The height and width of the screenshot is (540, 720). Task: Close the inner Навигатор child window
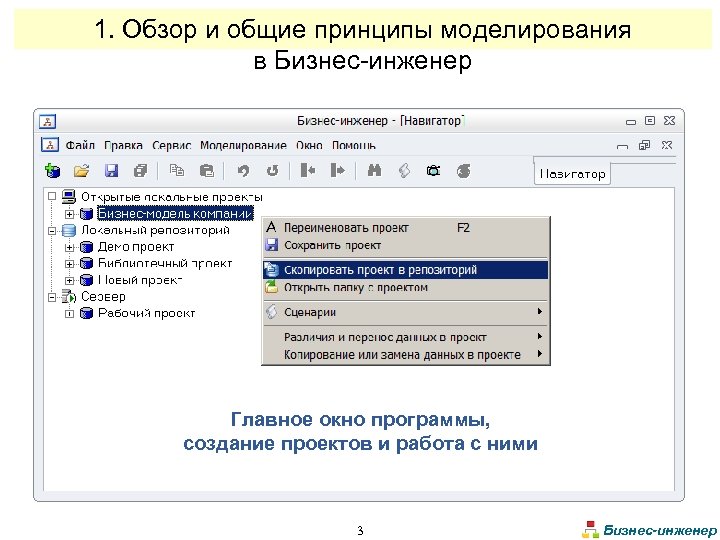tap(667, 146)
